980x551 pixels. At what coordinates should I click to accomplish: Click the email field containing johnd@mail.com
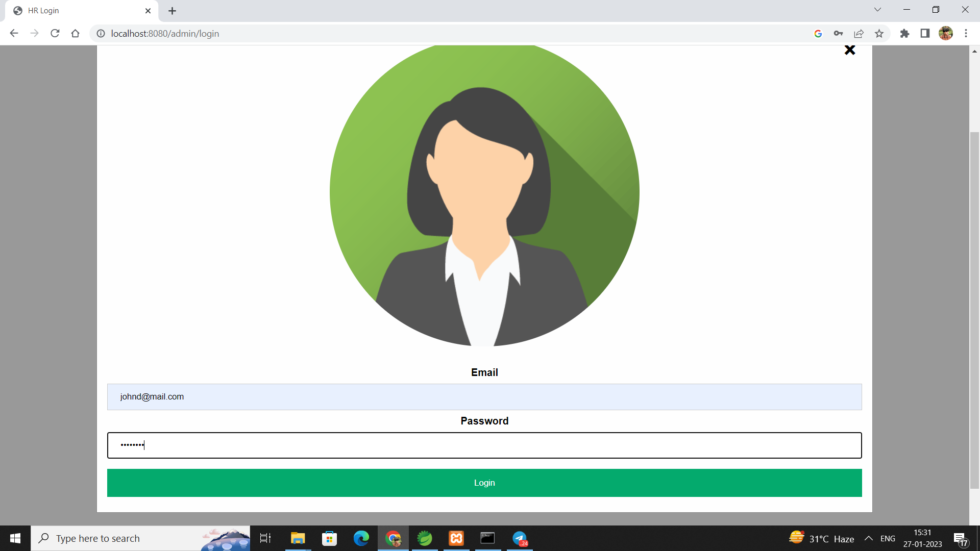pyautogui.click(x=484, y=397)
